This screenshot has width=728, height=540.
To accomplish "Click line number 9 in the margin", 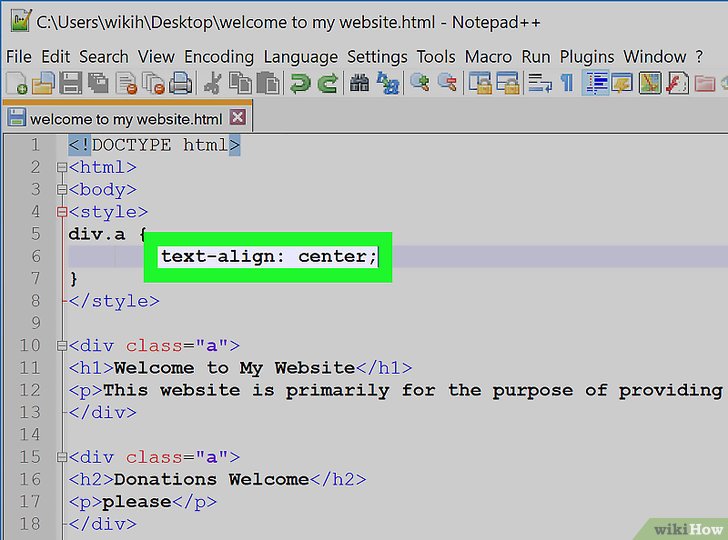I will click(35, 323).
